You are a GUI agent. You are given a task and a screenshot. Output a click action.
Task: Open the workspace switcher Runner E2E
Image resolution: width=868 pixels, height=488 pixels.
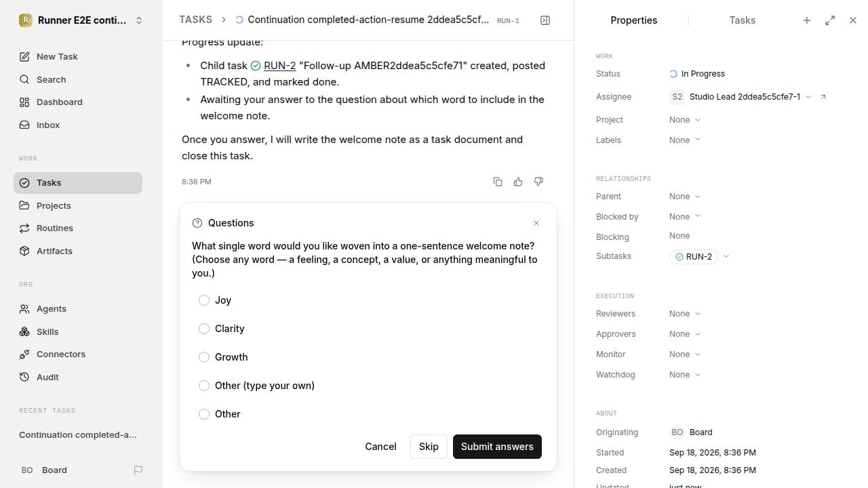pos(81,20)
